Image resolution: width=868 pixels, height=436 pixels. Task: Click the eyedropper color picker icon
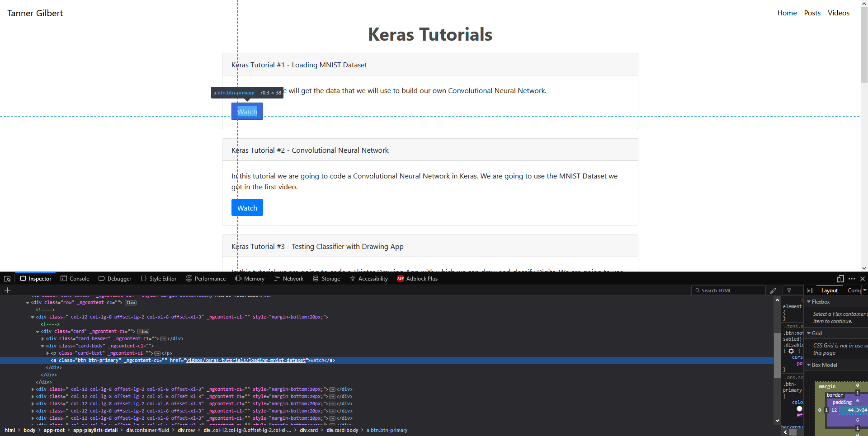pos(774,291)
